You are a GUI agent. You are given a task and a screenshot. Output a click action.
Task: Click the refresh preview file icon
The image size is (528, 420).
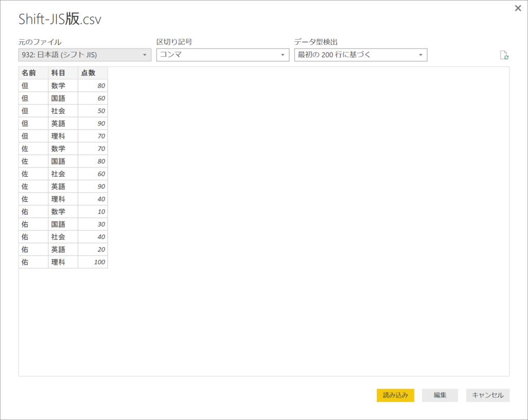click(x=504, y=55)
